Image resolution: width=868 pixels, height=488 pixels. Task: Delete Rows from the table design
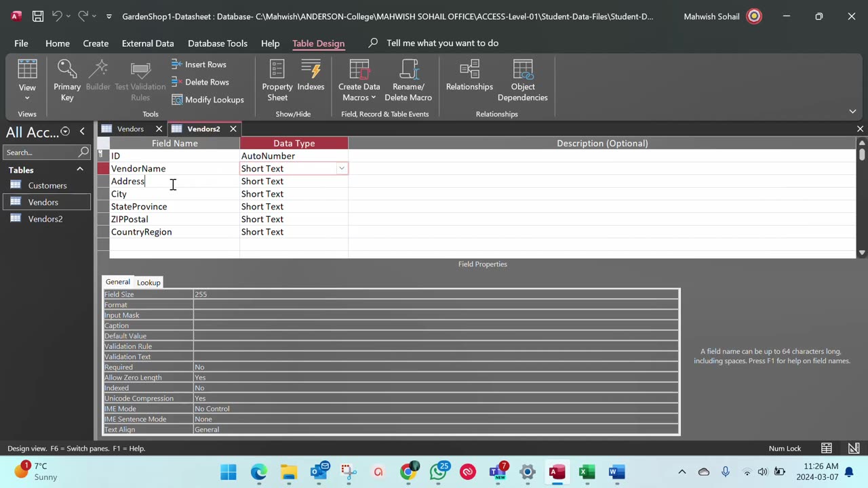tap(200, 82)
